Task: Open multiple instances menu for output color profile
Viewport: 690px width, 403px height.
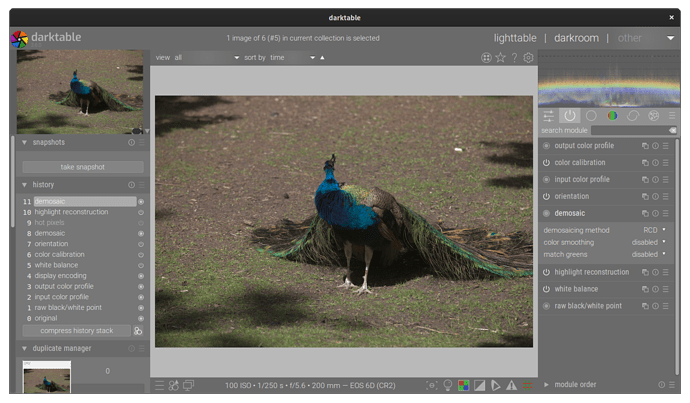Action: (x=645, y=146)
